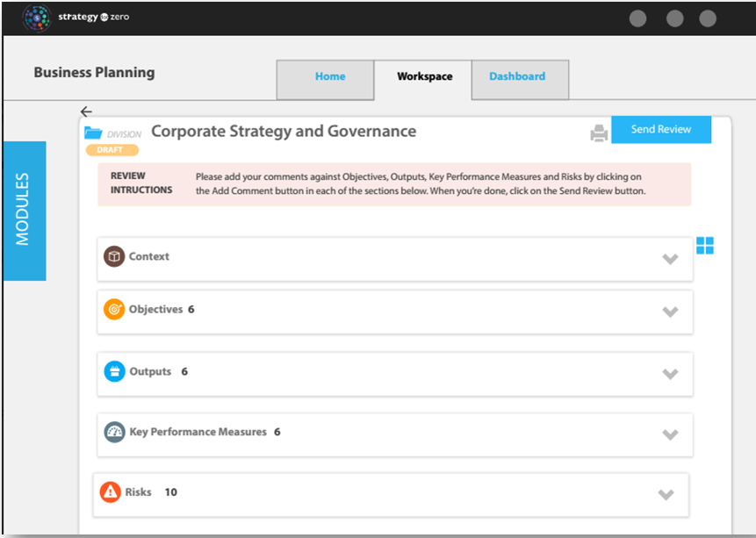Open the MODULES side panel
756x538 pixels.
[25, 211]
